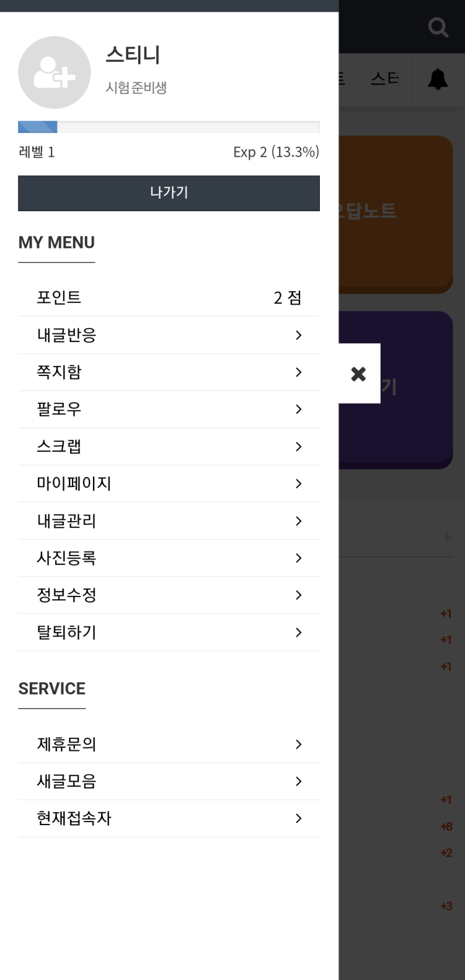Open search with magnifier icon

(438, 27)
